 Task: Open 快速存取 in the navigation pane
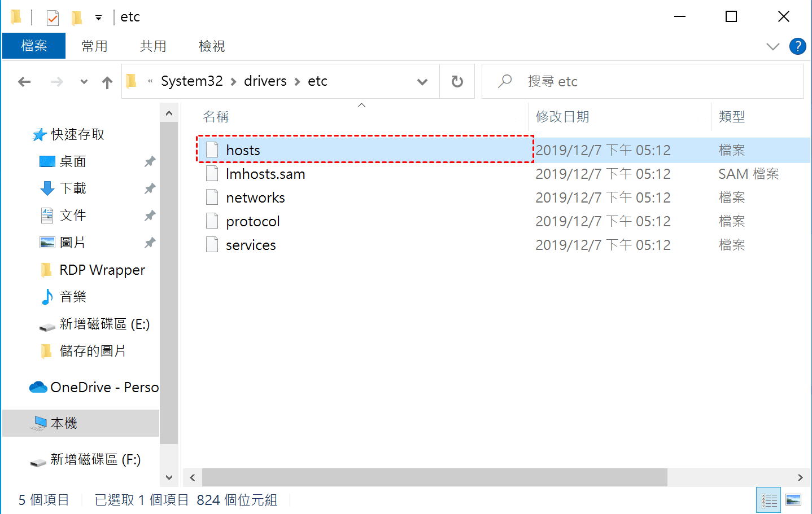click(x=77, y=134)
